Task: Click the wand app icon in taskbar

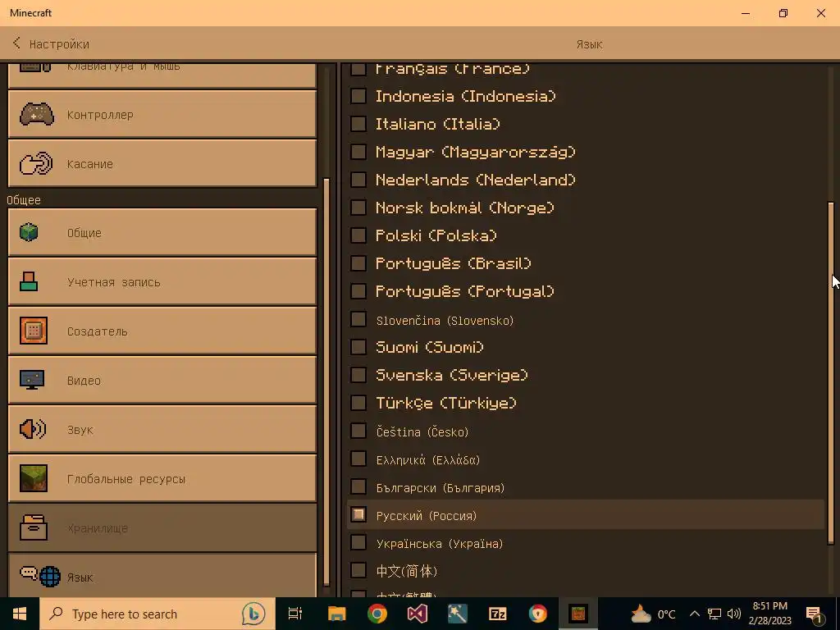Action: point(458,614)
